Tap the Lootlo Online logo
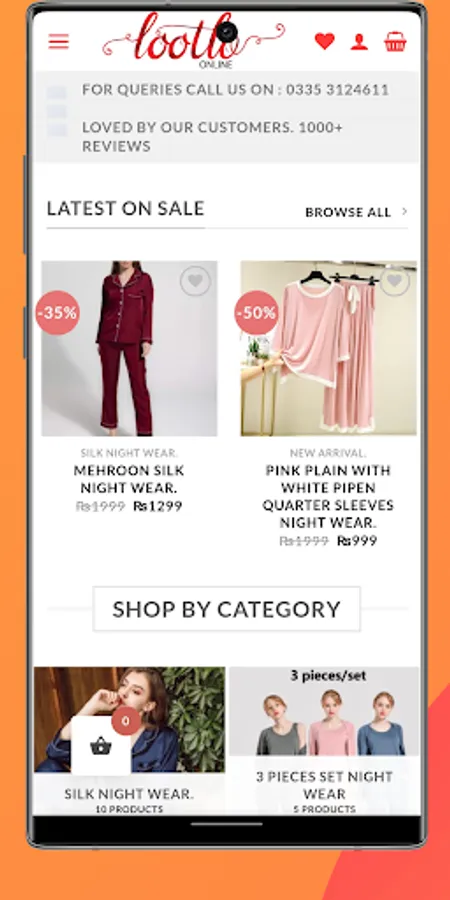450x900 pixels. tap(193, 40)
